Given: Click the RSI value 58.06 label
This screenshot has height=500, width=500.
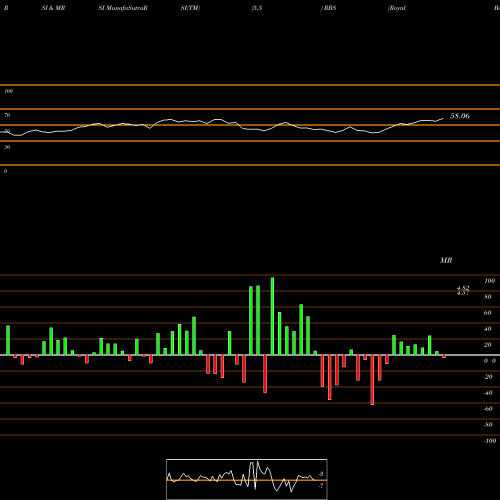Looking at the screenshot, I should (x=460, y=116).
